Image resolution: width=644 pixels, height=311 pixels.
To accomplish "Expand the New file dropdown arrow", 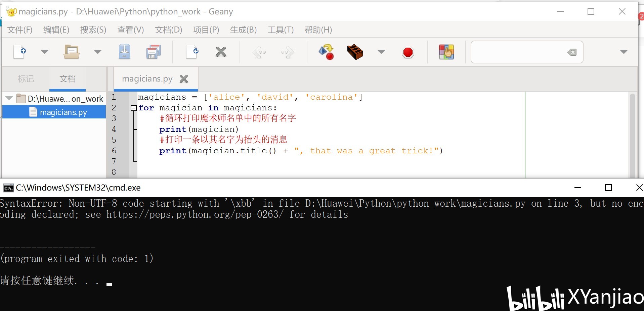I will tap(45, 52).
